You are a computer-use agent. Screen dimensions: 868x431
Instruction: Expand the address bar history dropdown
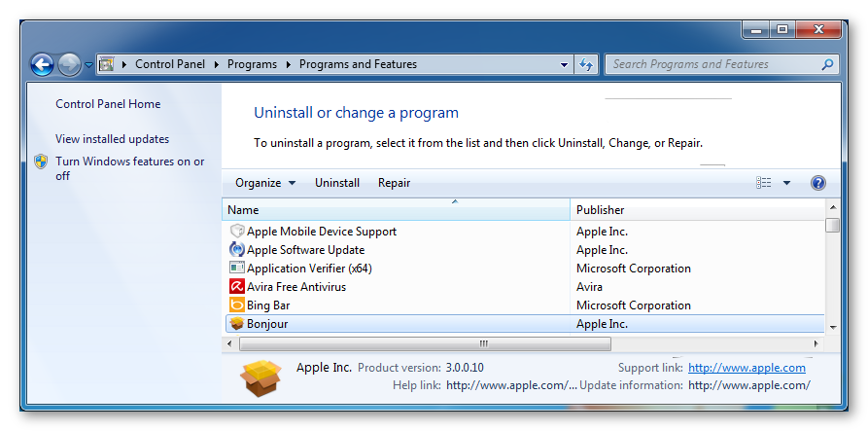click(x=564, y=65)
